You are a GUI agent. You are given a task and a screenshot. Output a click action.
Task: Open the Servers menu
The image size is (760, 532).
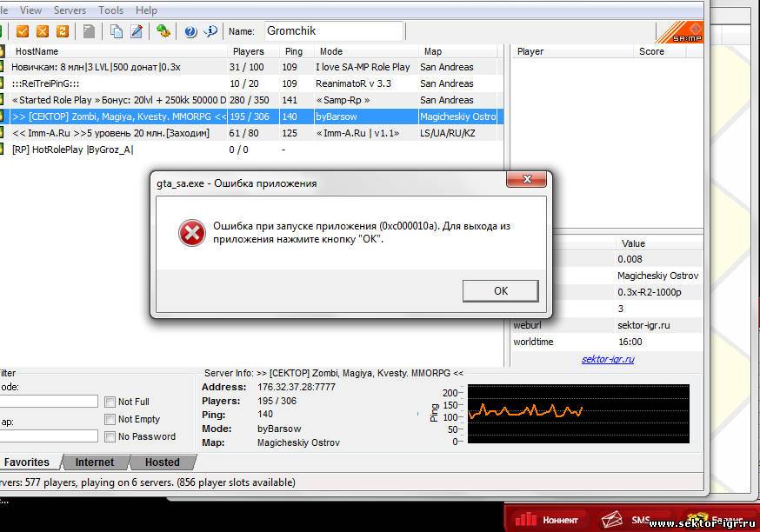point(70,10)
